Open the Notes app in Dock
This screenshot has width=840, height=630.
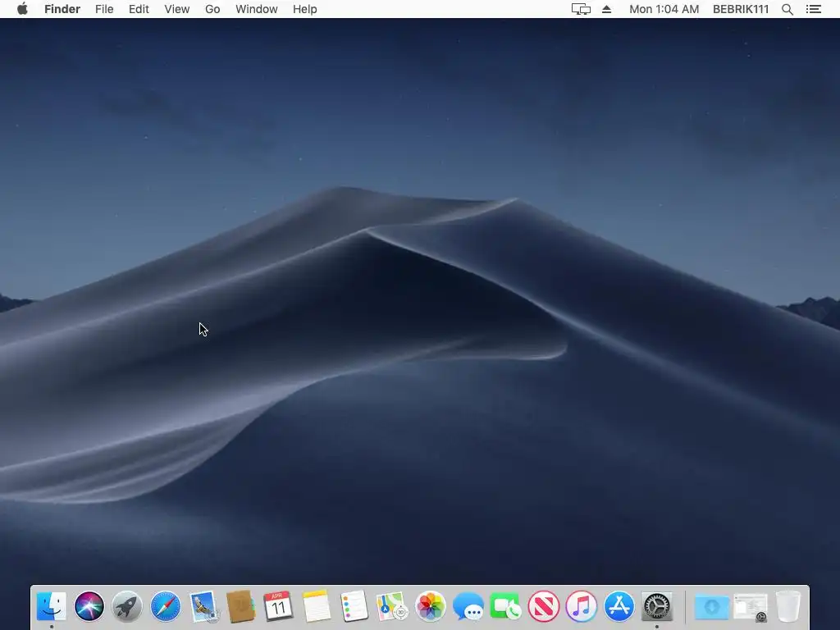316,606
